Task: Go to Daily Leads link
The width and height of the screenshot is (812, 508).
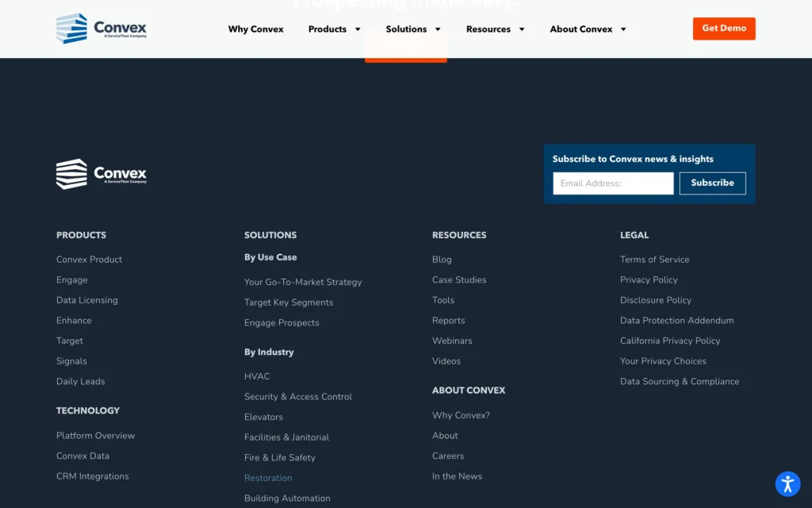Action: tap(80, 382)
